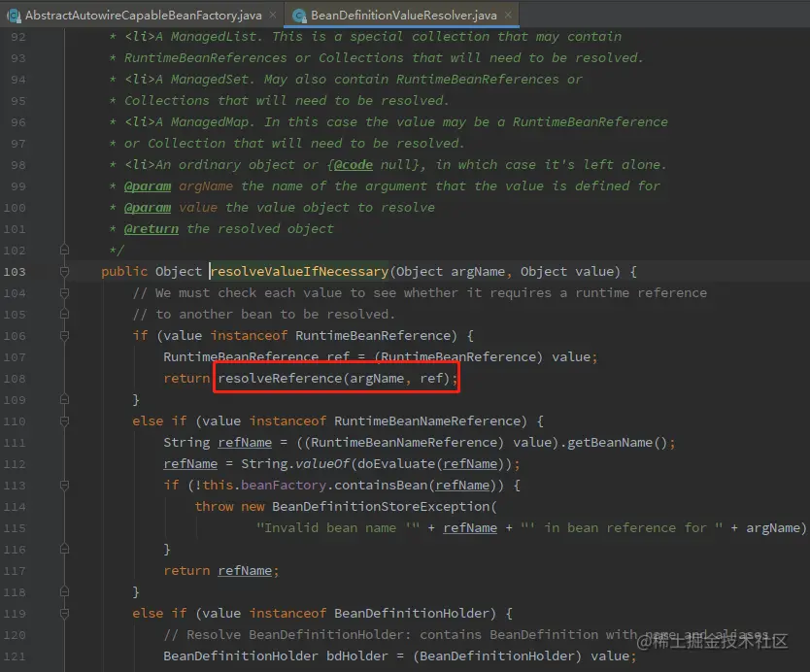Image resolution: width=810 pixels, height=672 pixels.
Task: Click BeanDefinitionHolder in line 119 instanceof check
Action: [x=411, y=613]
